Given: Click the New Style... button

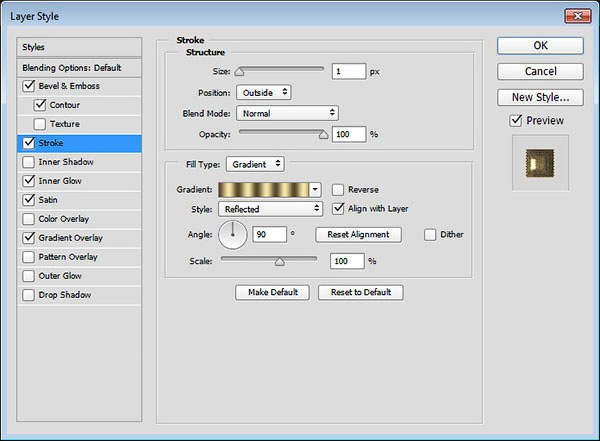Looking at the screenshot, I should 540,97.
